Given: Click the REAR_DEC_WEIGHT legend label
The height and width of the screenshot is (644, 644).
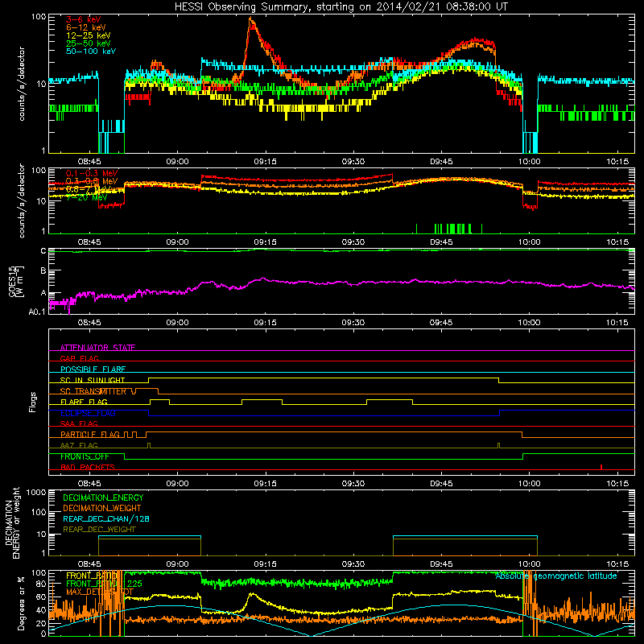Looking at the screenshot, I should pyautogui.click(x=99, y=530).
